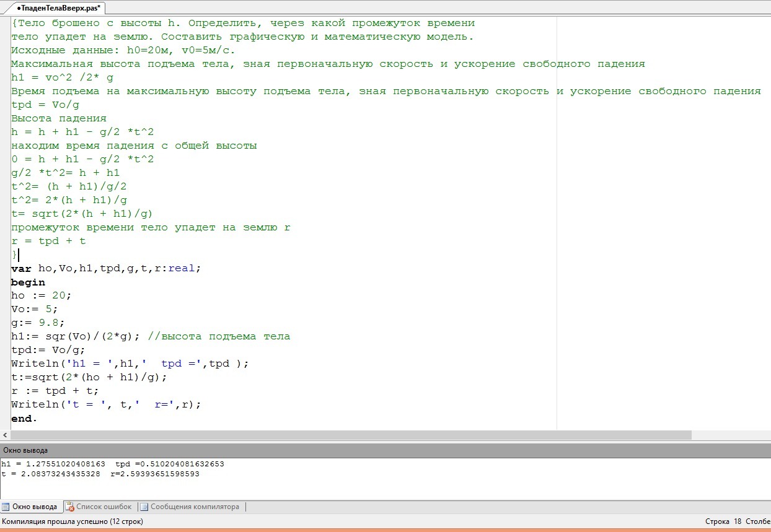This screenshot has height=532, width=771.
Task: Click the comment line Высота падения
Action: pos(59,118)
